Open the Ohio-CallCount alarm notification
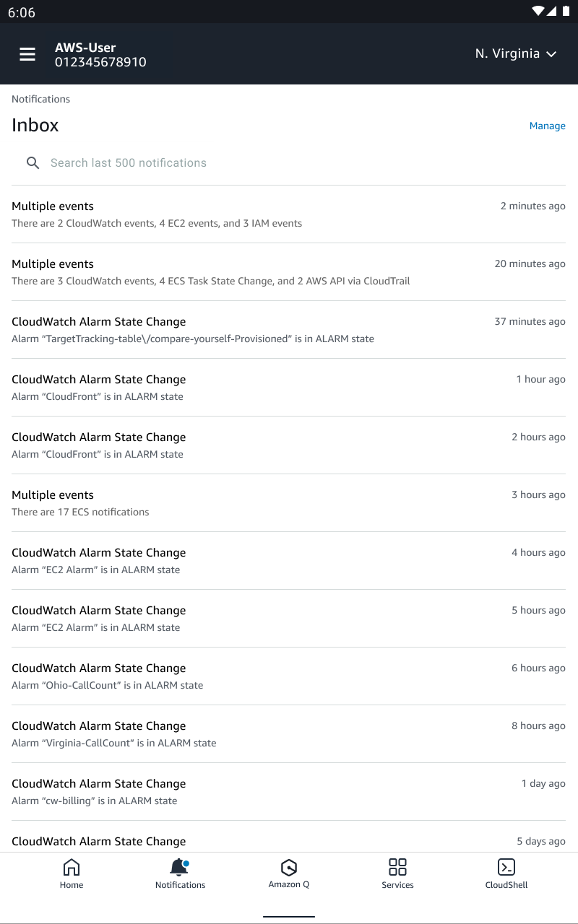 click(289, 676)
